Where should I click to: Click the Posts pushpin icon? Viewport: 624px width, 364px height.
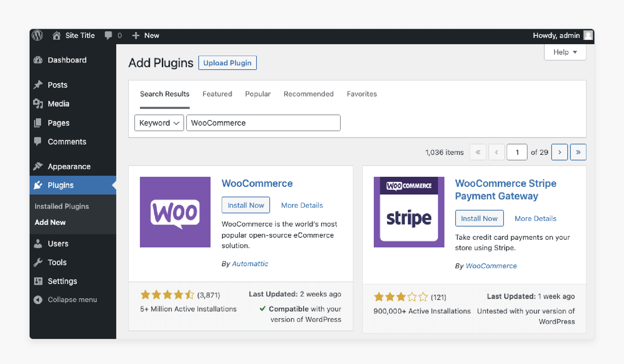(x=38, y=85)
